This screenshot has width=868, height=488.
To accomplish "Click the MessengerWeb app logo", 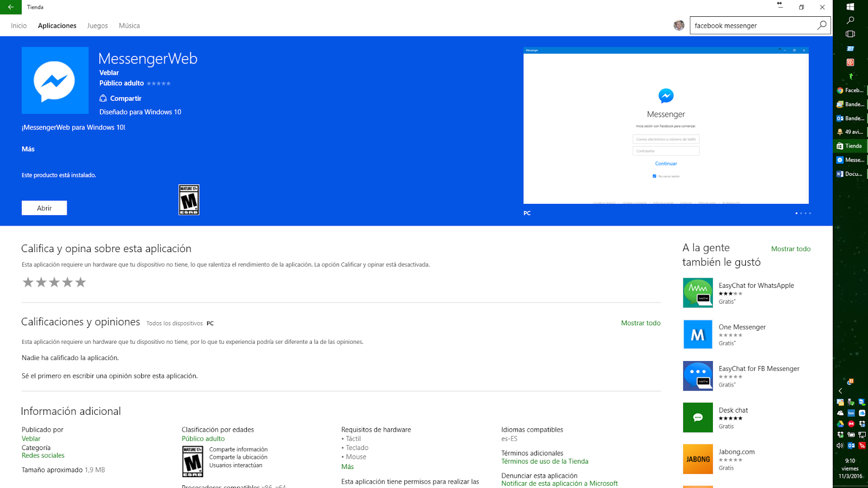I will click(55, 80).
